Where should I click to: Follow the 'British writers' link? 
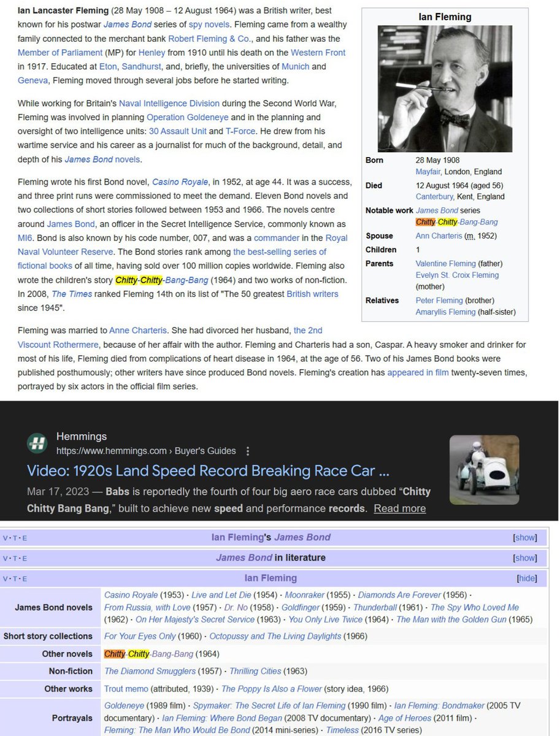click(x=312, y=294)
